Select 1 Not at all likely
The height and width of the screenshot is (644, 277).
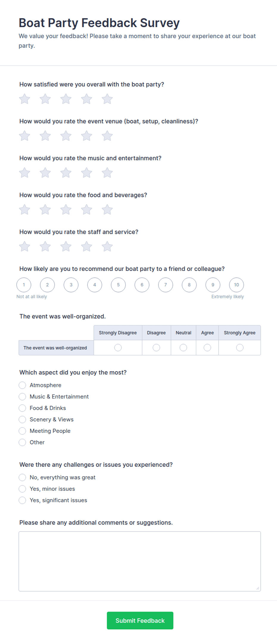point(24,285)
